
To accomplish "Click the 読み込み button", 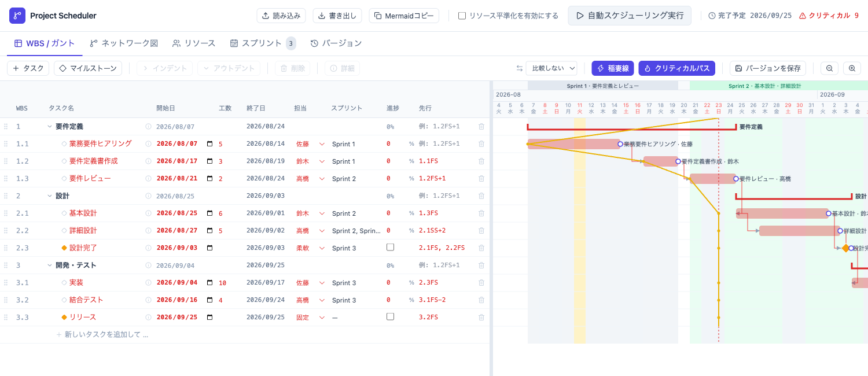I will (281, 16).
